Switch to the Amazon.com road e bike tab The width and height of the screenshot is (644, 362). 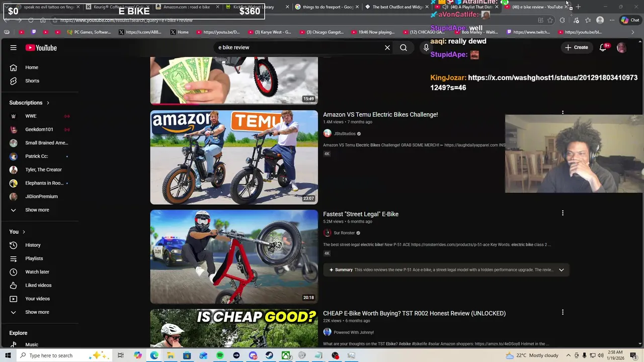click(187, 7)
